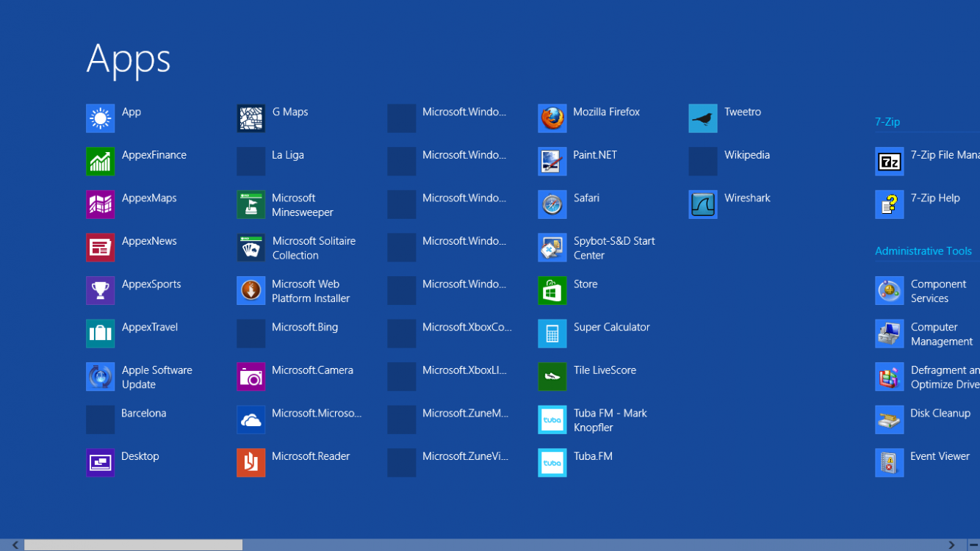980x551 pixels.
Task: Select the Microsoft.ZuneM... entry
Action: [x=448, y=419]
